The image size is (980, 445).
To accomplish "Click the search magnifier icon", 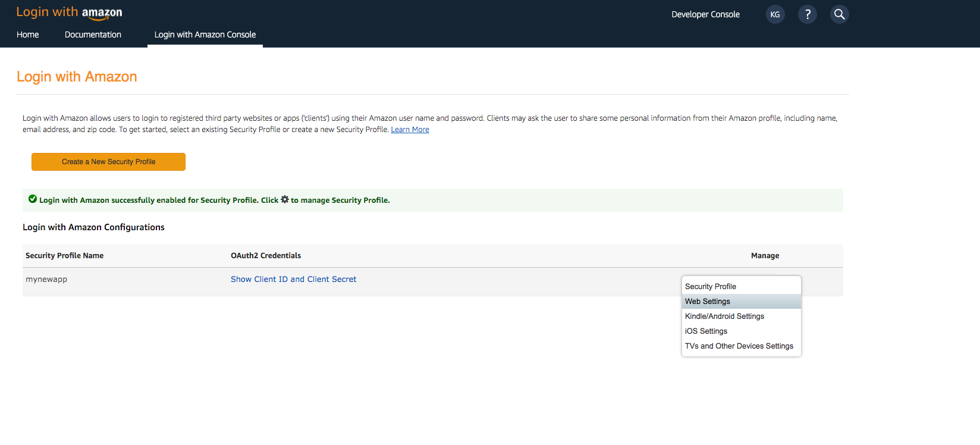I will (839, 14).
